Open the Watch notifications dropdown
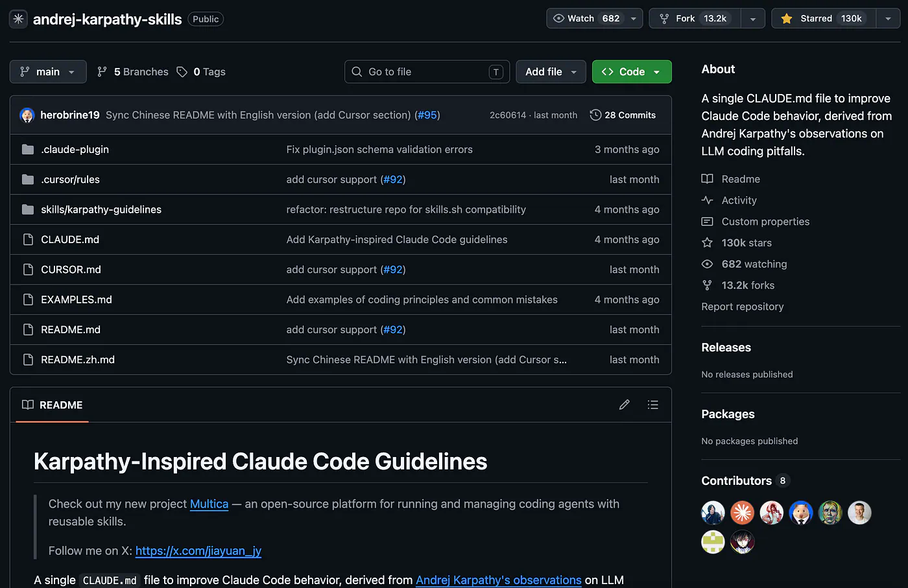The width and height of the screenshot is (908, 588). click(x=594, y=19)
